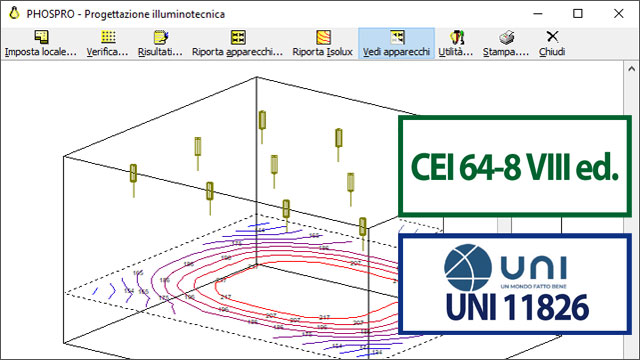Click the CEI 64-8 VIII ed. banner
Viewport: 640px width, 360px height.
(515, 166)
